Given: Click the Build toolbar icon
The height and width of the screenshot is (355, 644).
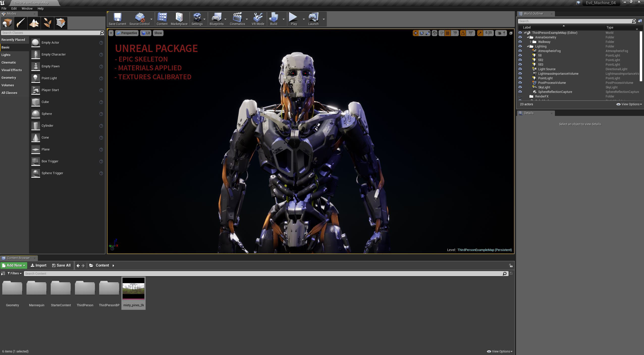Looking at the screenshot, I should [274, 19].
